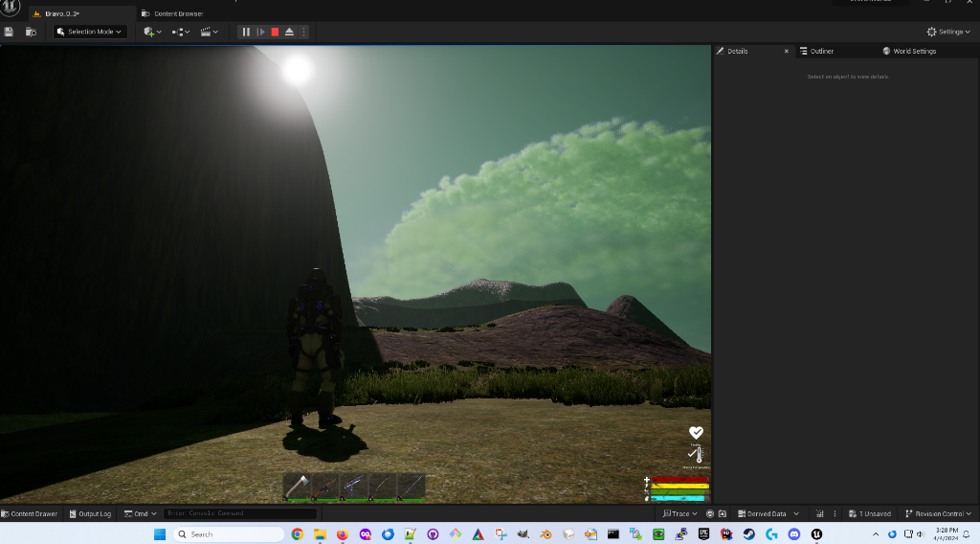Click the in-game heart health icon

click(696, 432)
